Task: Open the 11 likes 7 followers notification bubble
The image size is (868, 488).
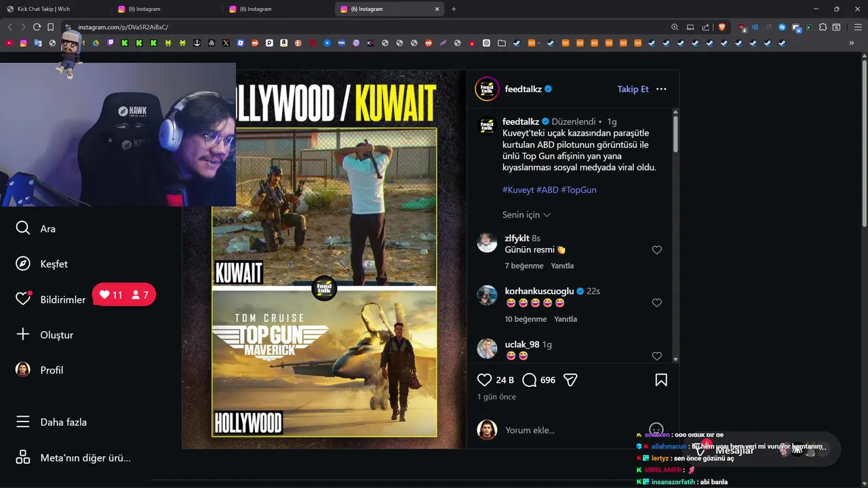Action: pyautogui.click(x=124, y=295)
